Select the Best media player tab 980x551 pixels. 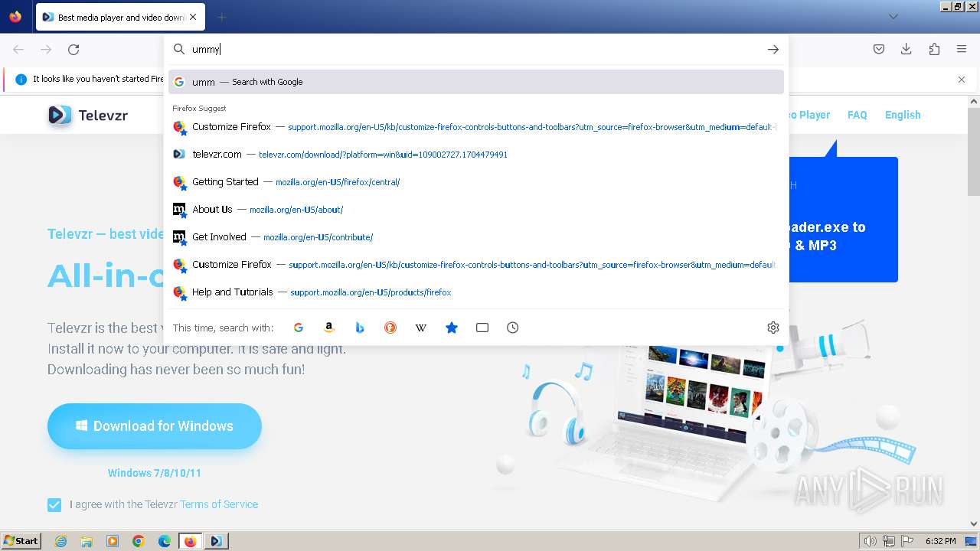tap(119, 17)
